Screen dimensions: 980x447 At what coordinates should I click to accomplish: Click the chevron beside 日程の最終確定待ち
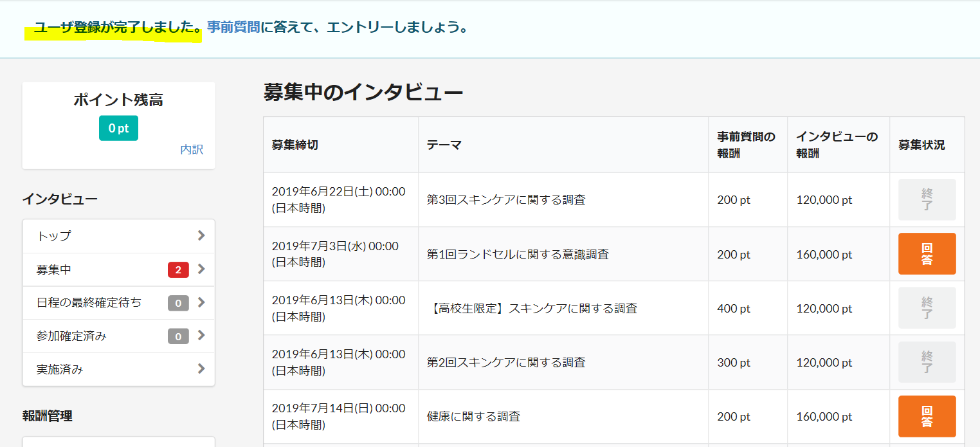click(201, 302)
